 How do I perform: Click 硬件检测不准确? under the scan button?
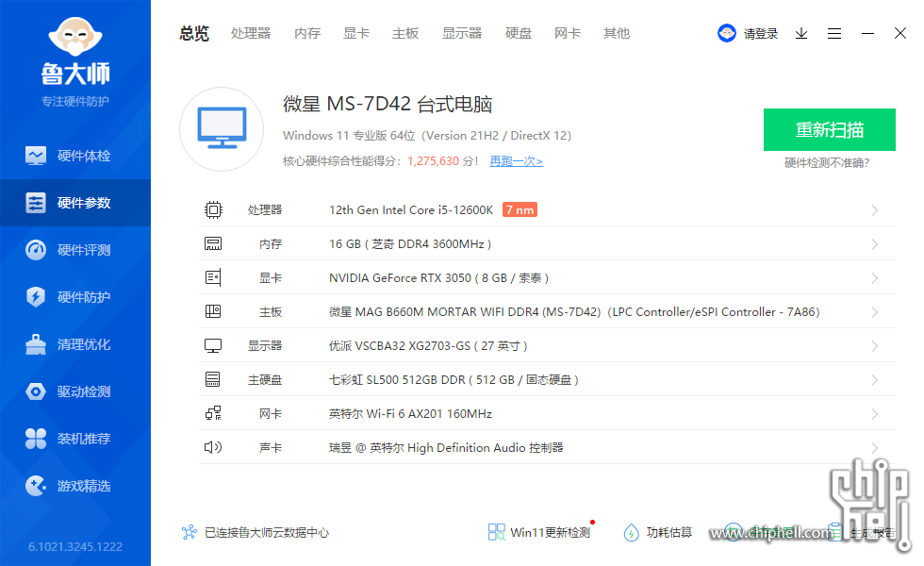pyautogui.click(x=827, y=162)
